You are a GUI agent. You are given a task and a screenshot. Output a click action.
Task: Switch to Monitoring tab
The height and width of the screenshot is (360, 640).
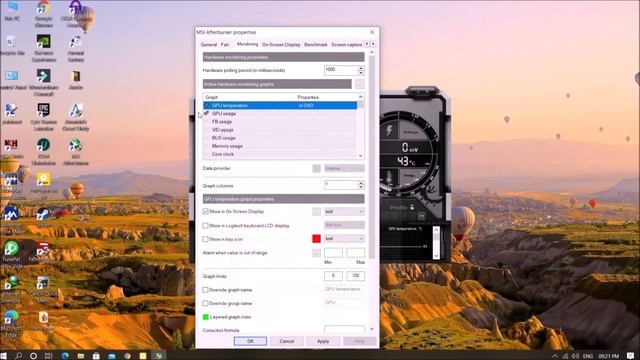247,44
